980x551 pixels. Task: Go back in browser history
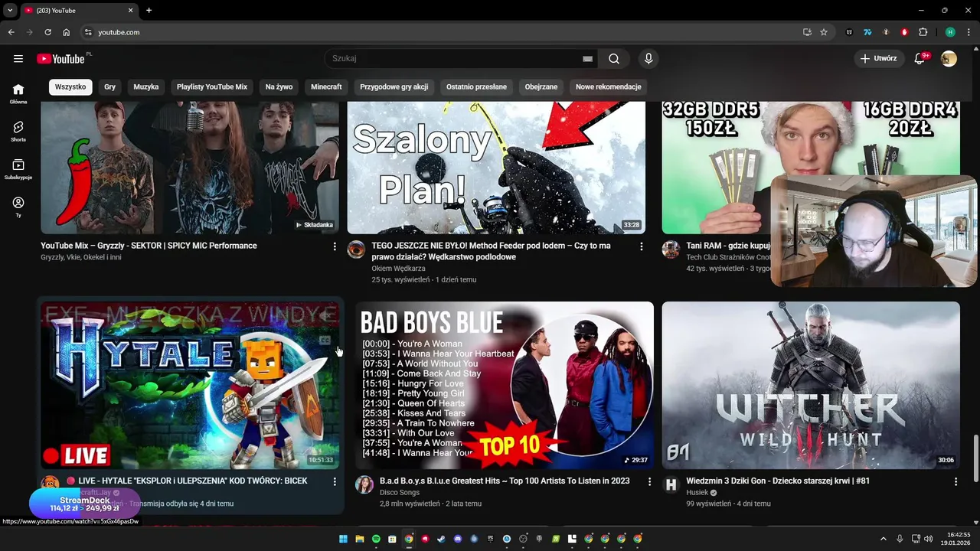11,32
